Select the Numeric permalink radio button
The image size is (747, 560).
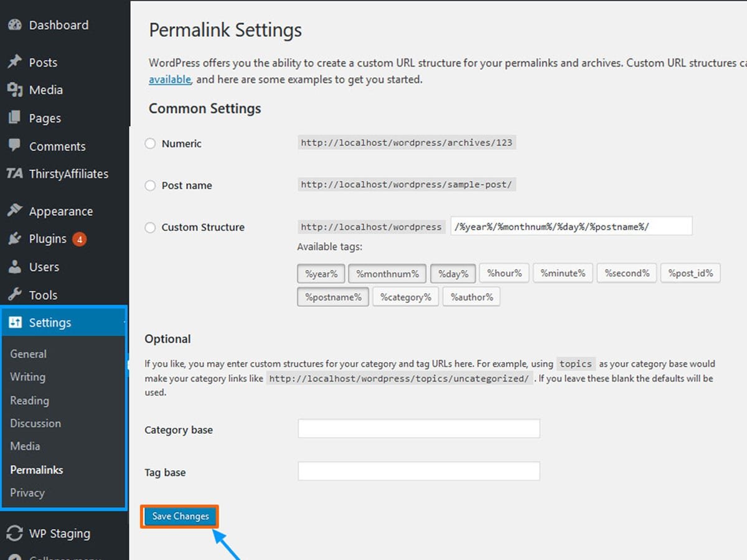[x=150, y=144]
